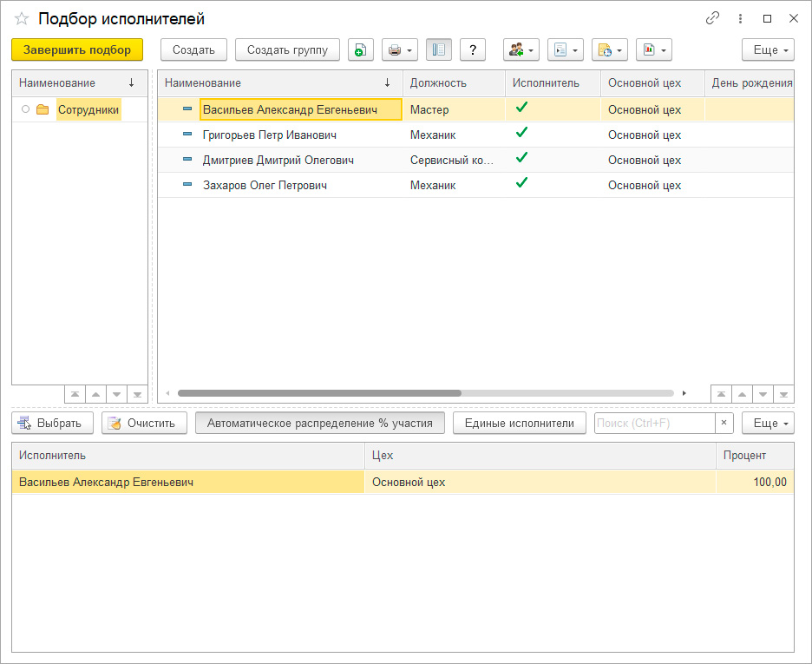Select employee Дмитриев Дмитрий Олегович
This screenshot has width=812, height=664.
(278, 160)
